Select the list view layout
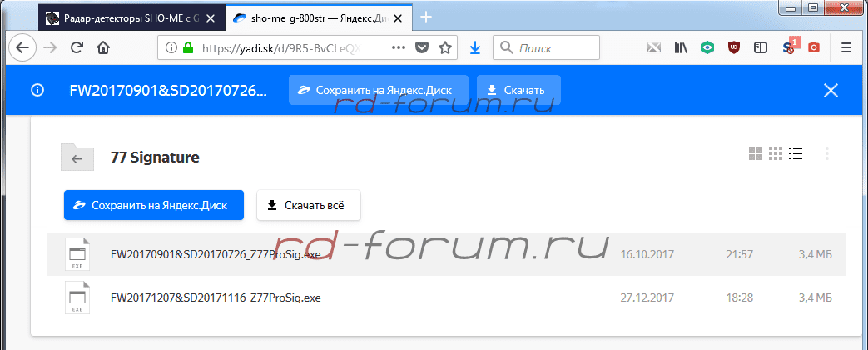Screen dimensions: 868x350 coord(796,153)
